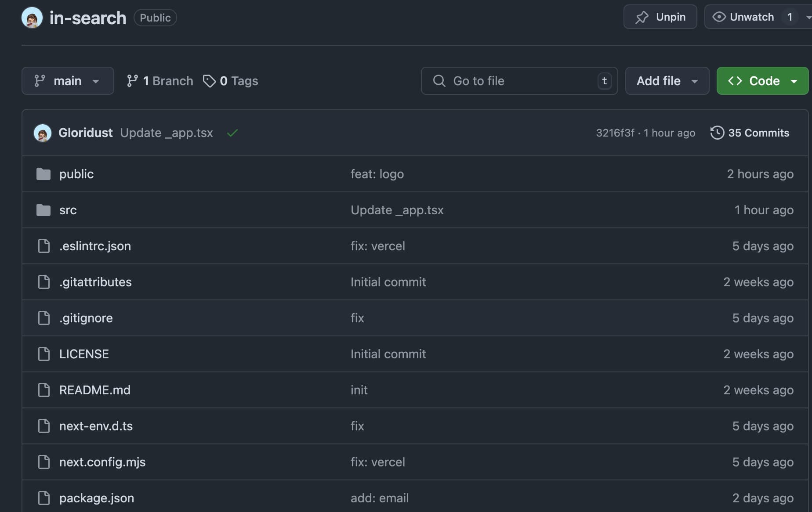Open the .eslintrc.json file
Screen dimensions: 812x512
pyautogui.click(x=95, y=246)
